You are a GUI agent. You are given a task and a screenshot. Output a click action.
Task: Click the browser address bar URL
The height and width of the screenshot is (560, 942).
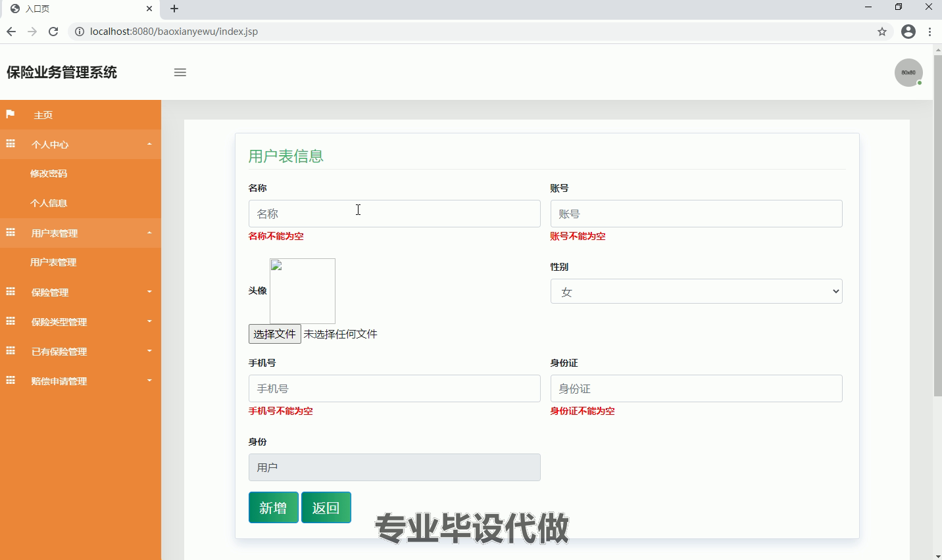pos(174,32)
